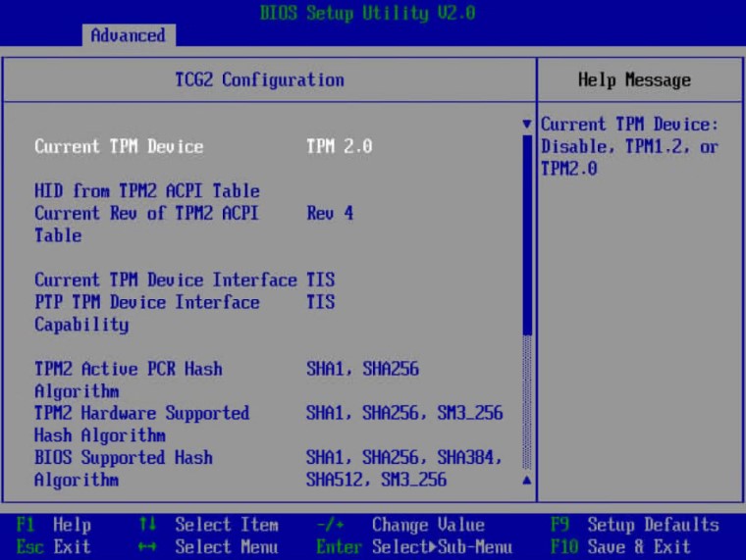Viewport: 746px width, 560px height.
Task: Click the blue scrollbar thumb
Action: click(527, 235)
